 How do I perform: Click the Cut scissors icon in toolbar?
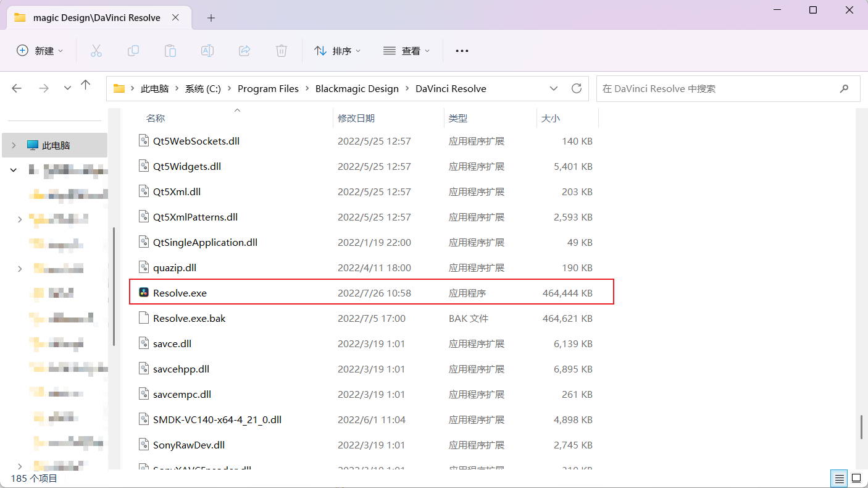pyautogui.click(x=96, y=51)
